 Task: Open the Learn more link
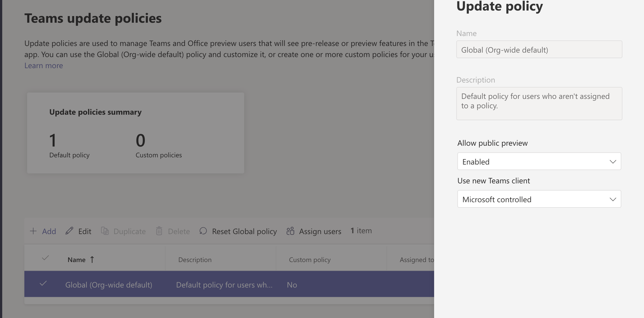44,66
